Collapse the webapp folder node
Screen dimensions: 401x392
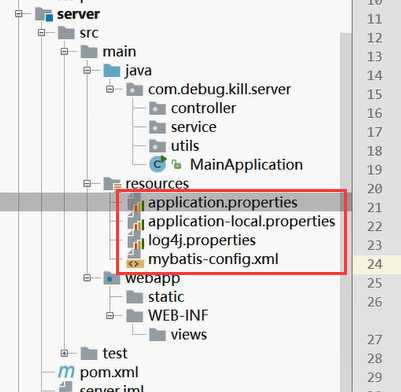(x=87, y=278)
